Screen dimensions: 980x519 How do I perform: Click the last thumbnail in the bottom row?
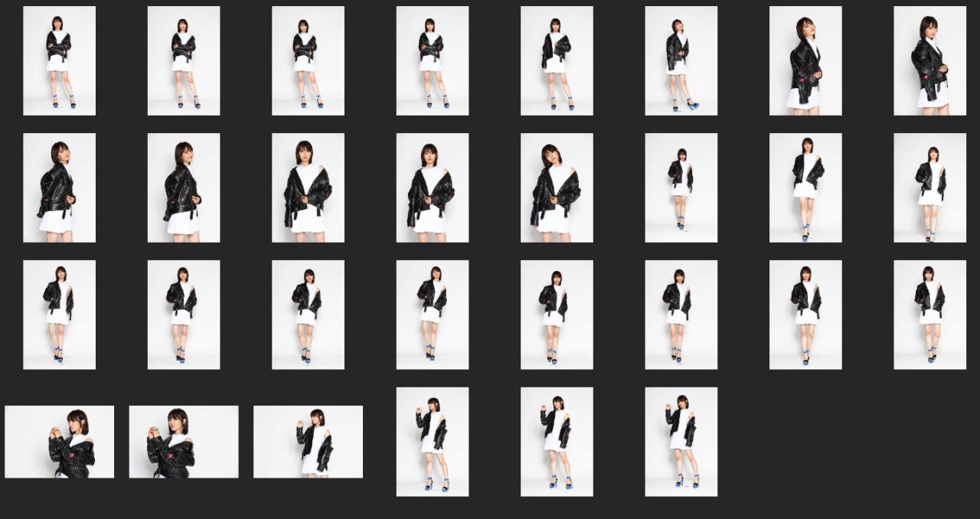681,442
